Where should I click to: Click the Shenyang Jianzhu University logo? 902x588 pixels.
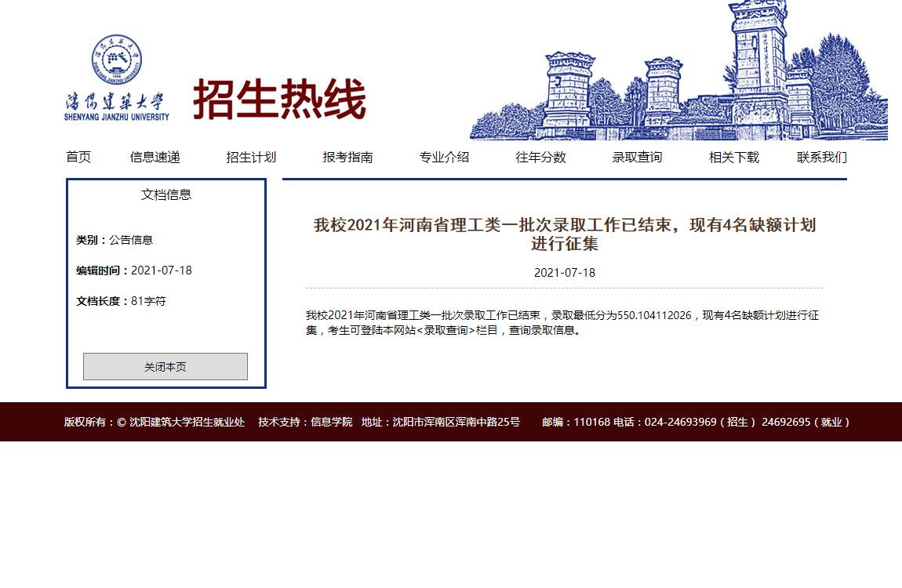(x=117, y=78)
